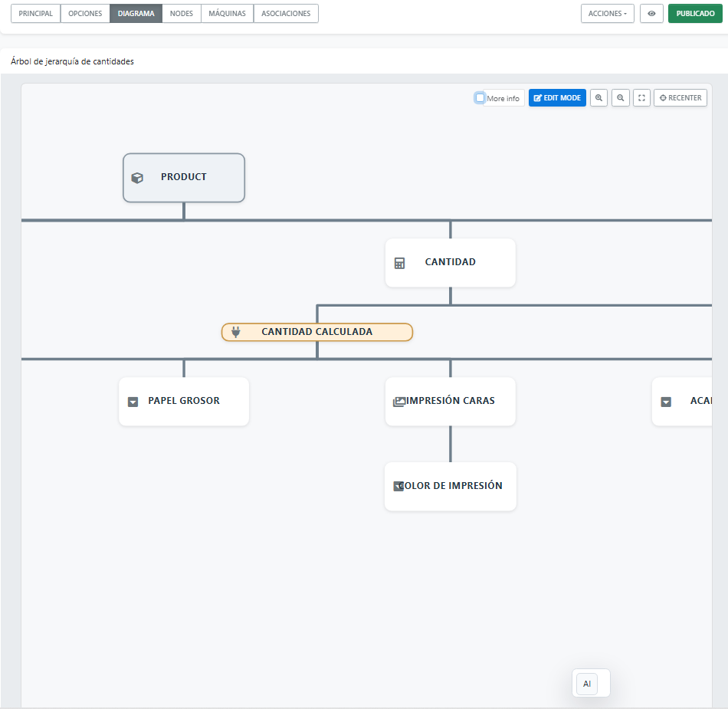Select the PRODUCT root node
Viewport: 728px width, 709px height.
184,178
